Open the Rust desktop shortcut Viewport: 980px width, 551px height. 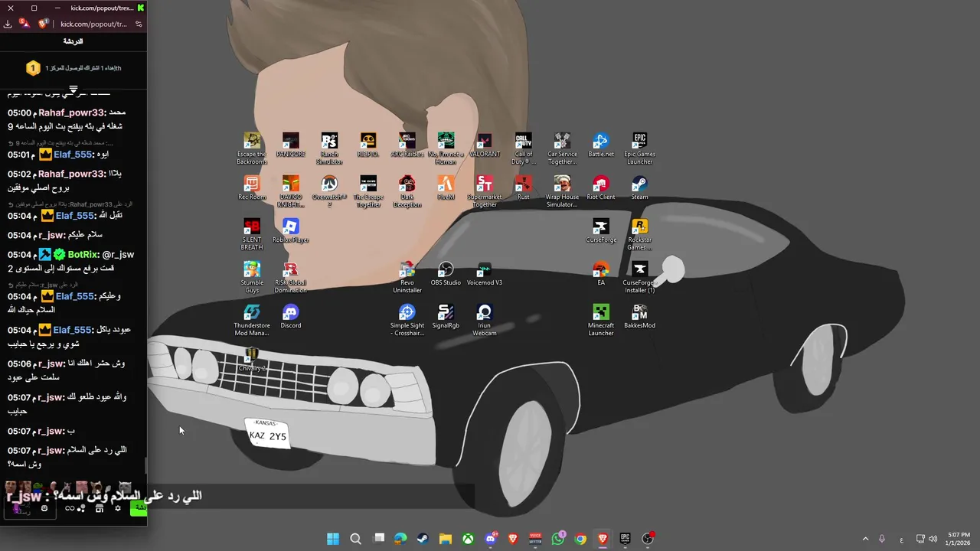click(x=523, y=188)
